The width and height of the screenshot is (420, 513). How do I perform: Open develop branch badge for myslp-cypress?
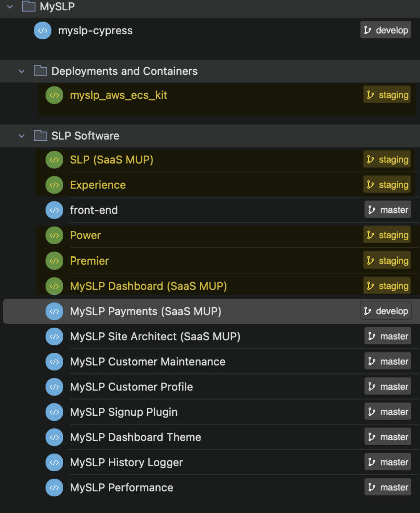[386, 30]
